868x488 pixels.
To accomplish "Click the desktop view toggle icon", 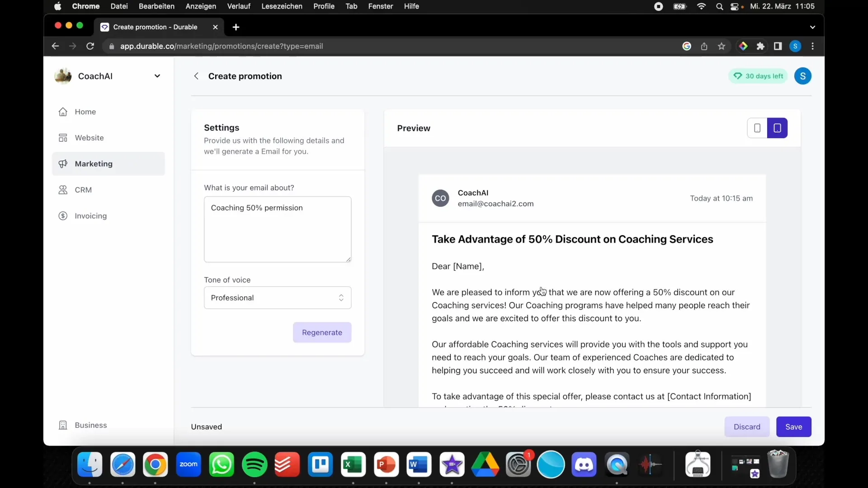I will (778, 128).
